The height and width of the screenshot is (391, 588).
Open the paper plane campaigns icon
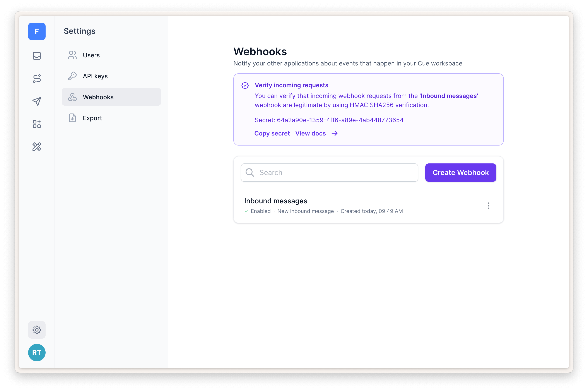click(x=37, y=101)
